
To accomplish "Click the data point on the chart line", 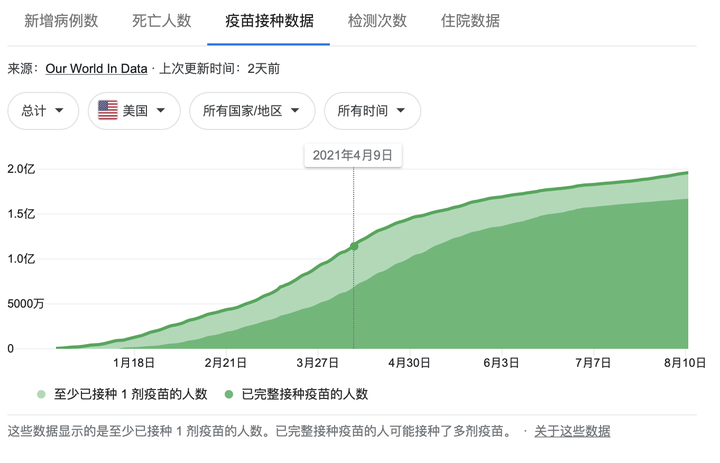I will click(354, 246).
